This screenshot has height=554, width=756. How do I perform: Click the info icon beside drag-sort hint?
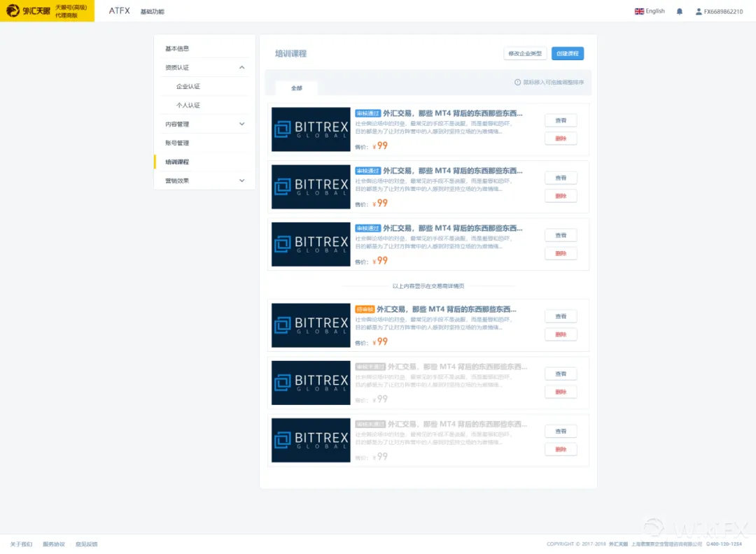pyautogui.click(x=517, y=83)
